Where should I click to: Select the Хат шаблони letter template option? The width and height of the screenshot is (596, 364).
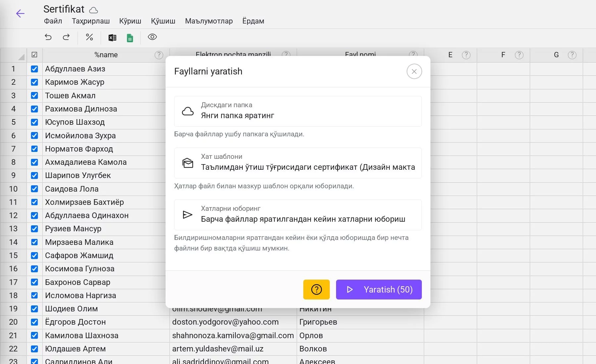coord(298,163)
